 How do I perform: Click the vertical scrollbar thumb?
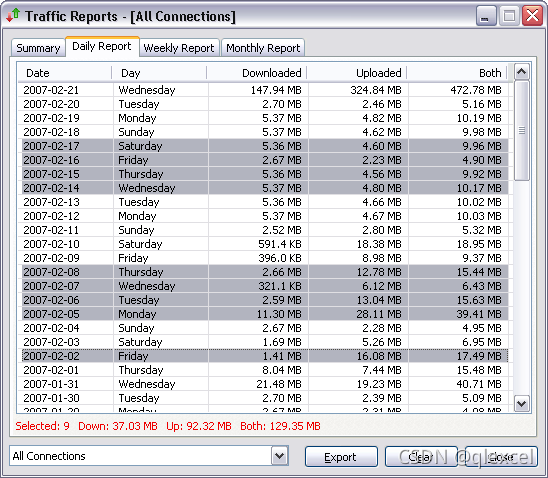522,131
